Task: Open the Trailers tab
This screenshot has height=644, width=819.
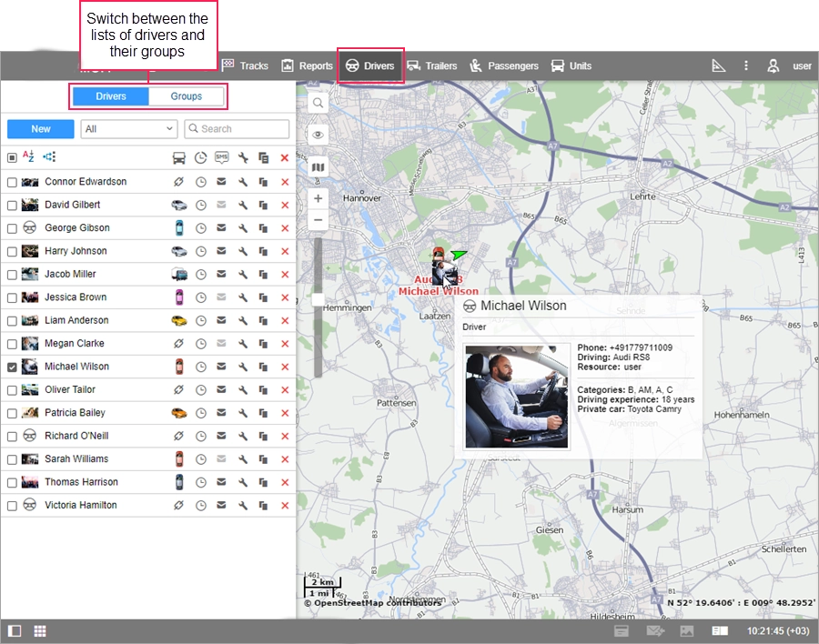Action: (432, 65)
